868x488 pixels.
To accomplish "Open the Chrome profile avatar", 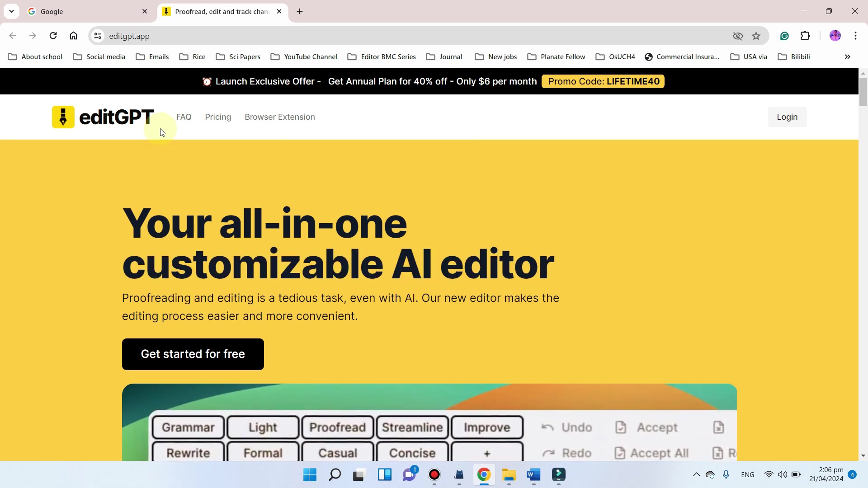I will 835,36.
